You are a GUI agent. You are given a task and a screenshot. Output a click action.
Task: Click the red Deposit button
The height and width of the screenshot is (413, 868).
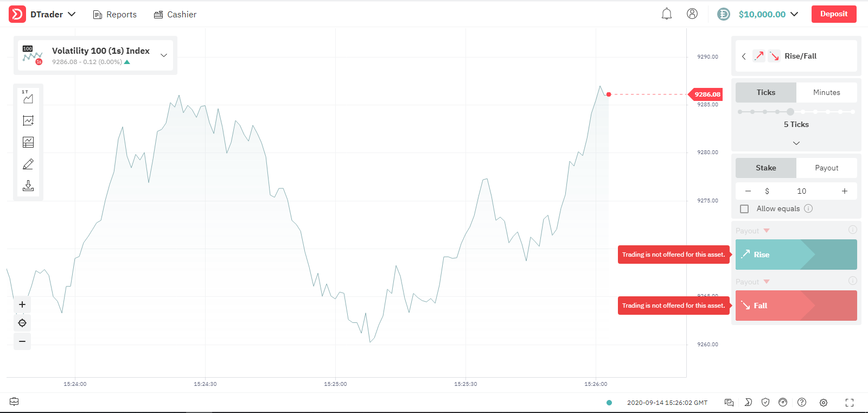point(834,14)
